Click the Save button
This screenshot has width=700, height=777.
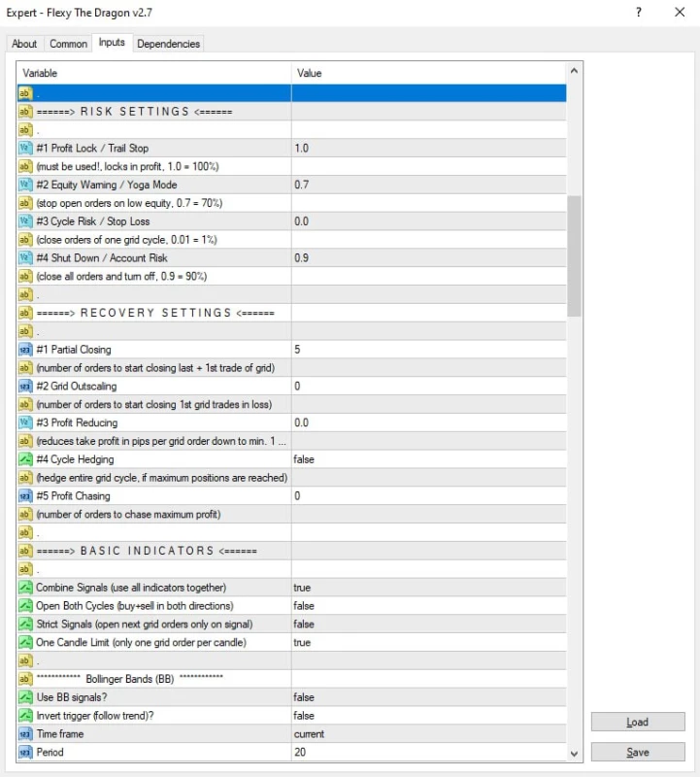pos(637,753)
